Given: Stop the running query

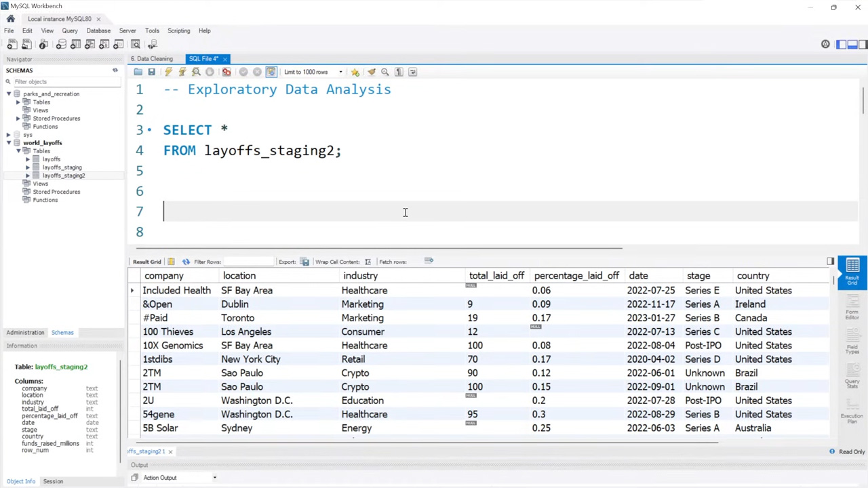Looking at the screenshot, I should tap(210, 72).
